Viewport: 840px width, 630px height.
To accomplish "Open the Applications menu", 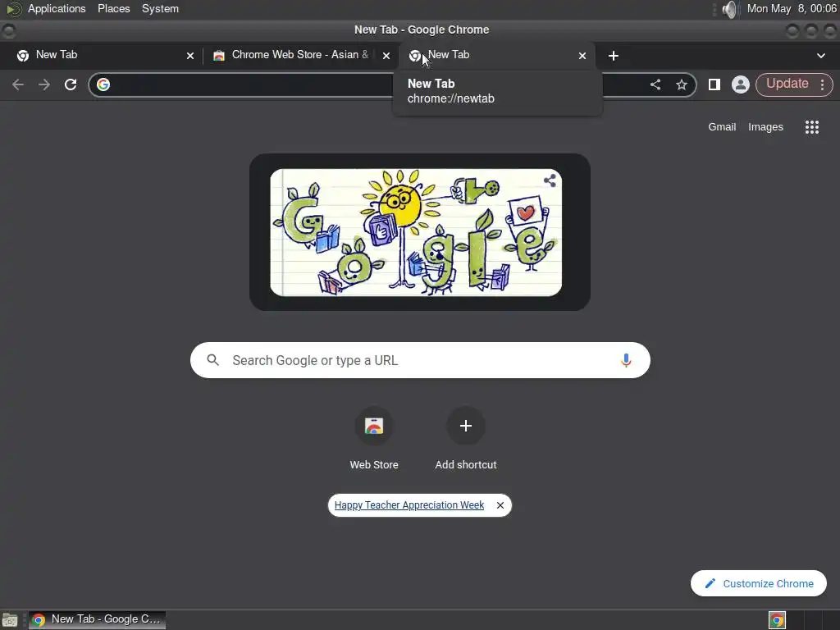I will [x=57, y=8].
